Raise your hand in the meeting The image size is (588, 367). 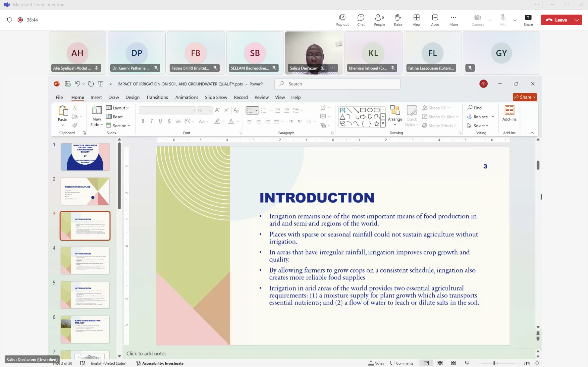click(x=398, y=20)
